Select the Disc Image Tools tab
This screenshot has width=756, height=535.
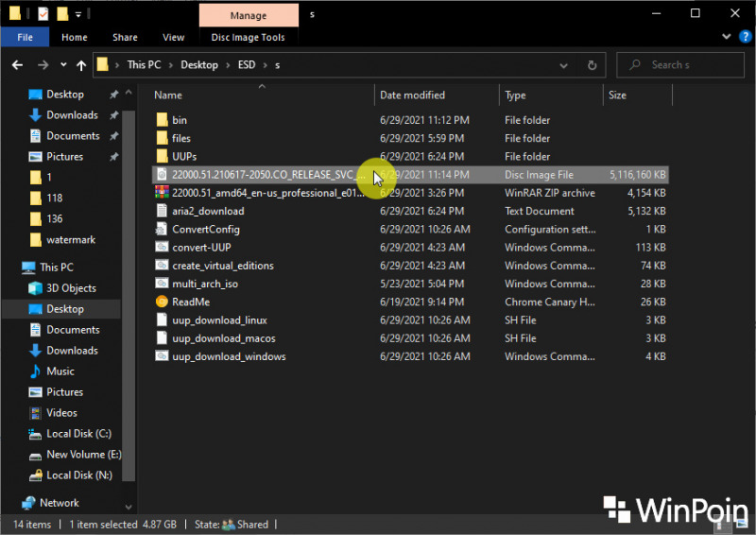pyautogui.click(x=248, y=37)
